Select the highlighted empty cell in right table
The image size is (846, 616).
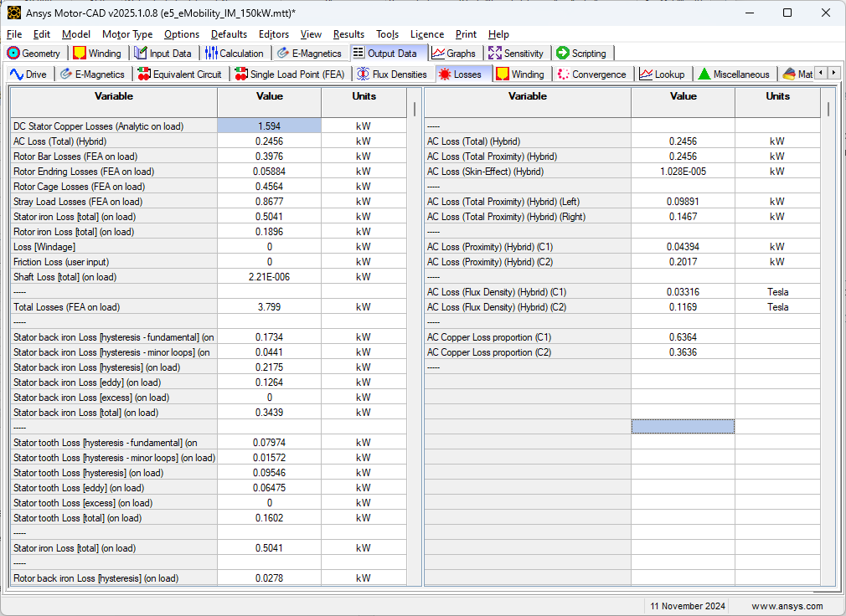click(683, 427)
